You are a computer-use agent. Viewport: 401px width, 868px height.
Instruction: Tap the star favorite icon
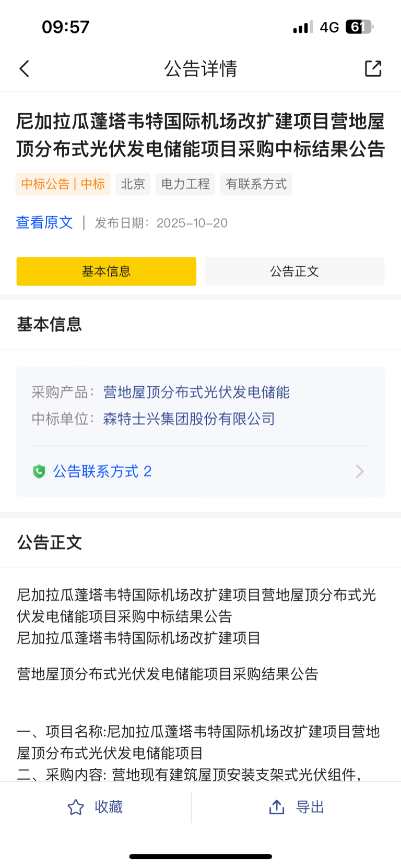coord(76,807)
